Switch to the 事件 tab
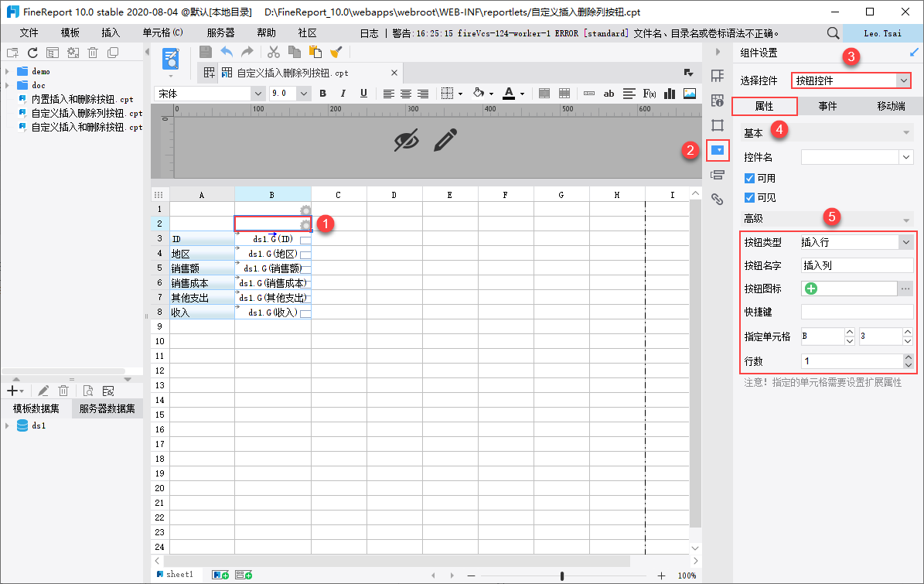Screen dimensions: 924x584 (827, 106)
